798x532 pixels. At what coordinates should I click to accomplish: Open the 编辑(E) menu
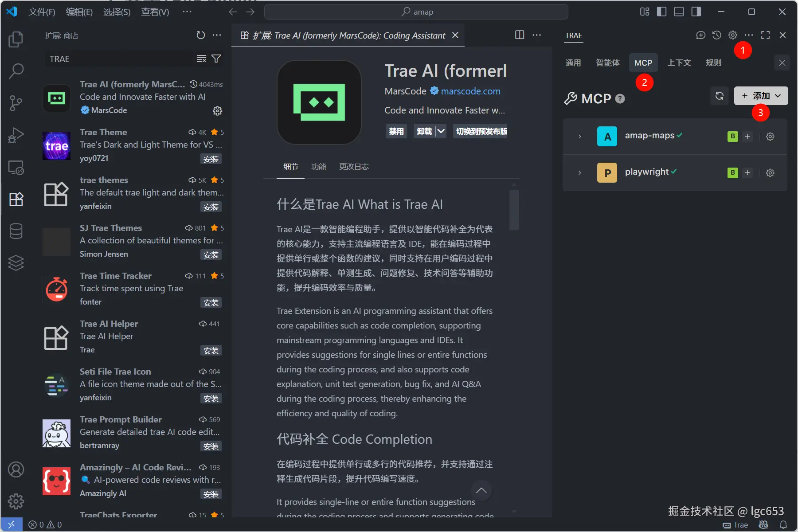pos(79,12)
